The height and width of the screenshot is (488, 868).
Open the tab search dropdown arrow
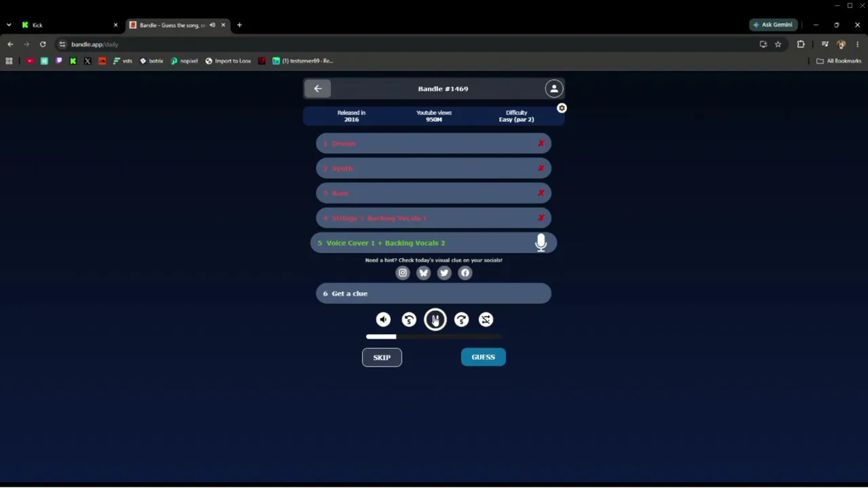pos(9,25)
